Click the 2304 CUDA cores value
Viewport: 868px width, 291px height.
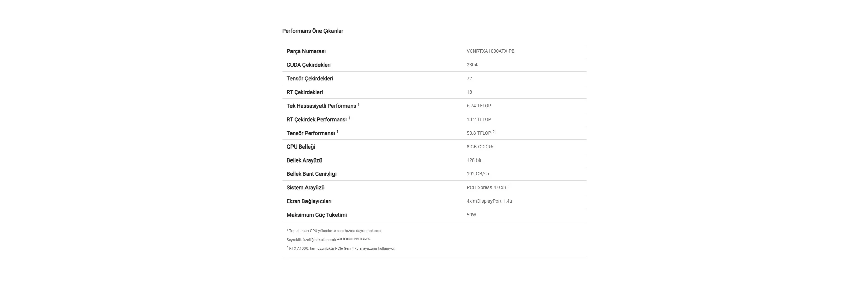pyautogui.click(x=472, y=65)
